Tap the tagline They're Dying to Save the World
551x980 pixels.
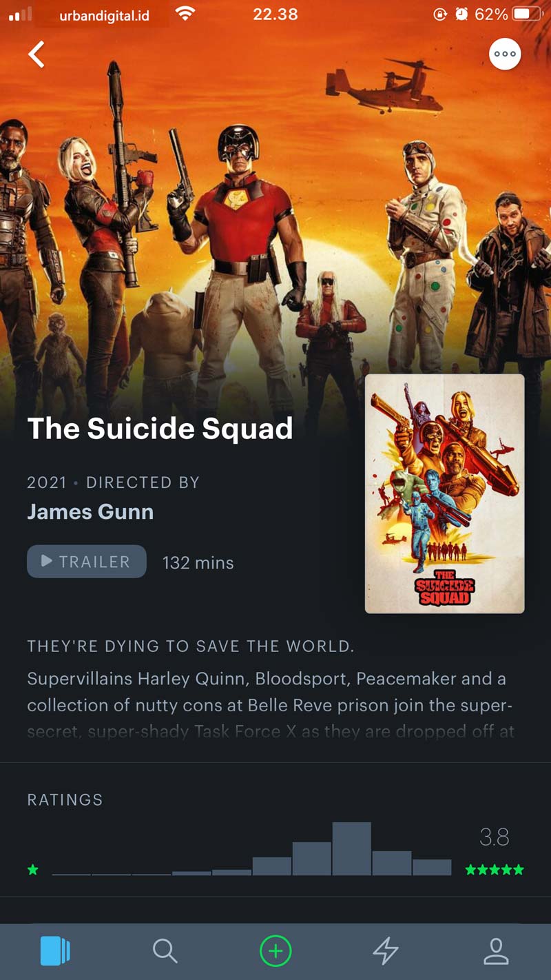(x=191, y=646)
